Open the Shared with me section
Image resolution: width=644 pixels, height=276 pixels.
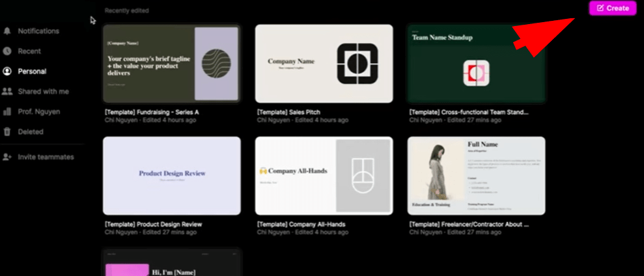pyautogui.click(x=44, y=92)
